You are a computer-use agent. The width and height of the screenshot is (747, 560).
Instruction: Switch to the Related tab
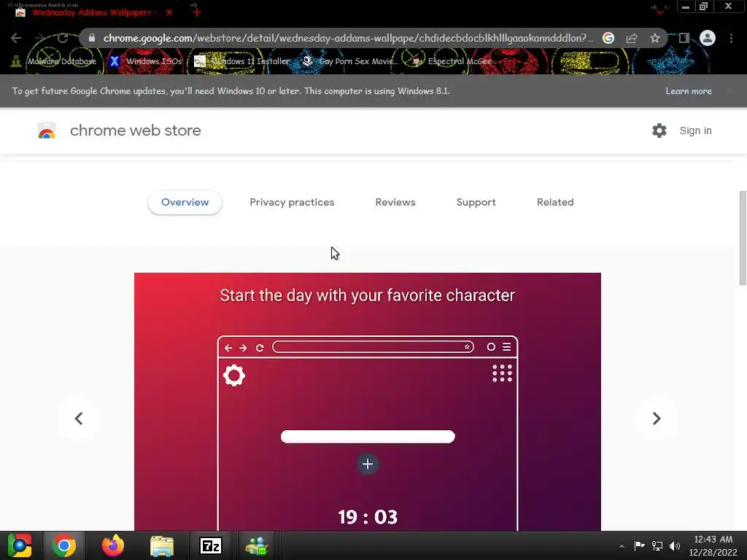pos(555,203)
